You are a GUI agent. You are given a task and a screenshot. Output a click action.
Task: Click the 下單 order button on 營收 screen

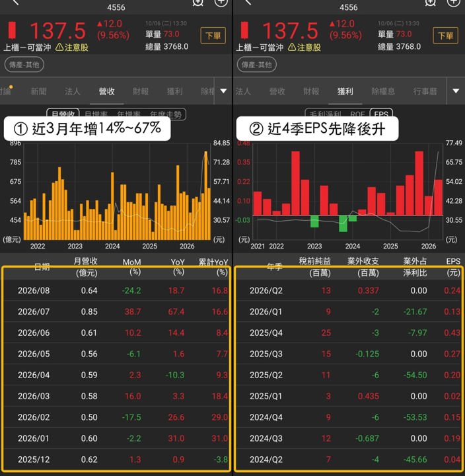tap(213, 36)
